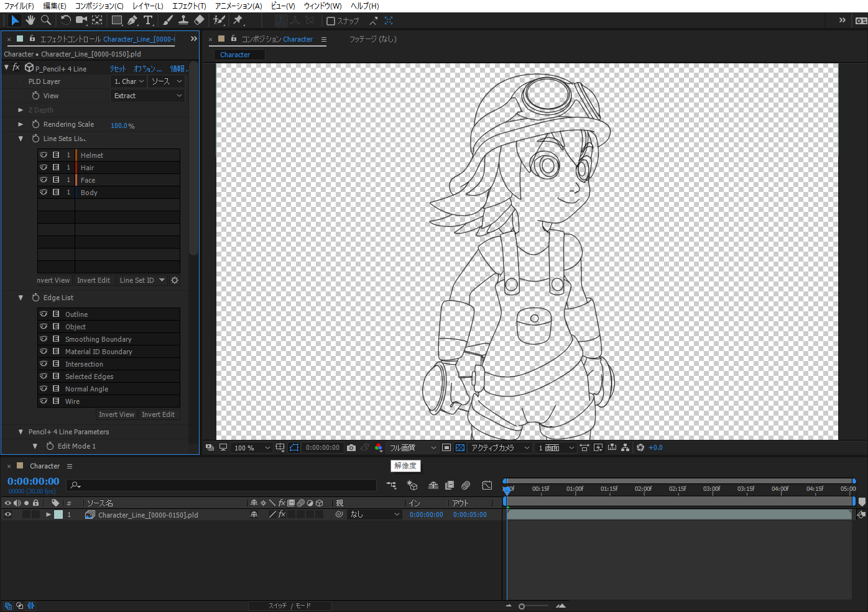
Task: Open the 100% magnification dropdown
Action: (252, 447)
